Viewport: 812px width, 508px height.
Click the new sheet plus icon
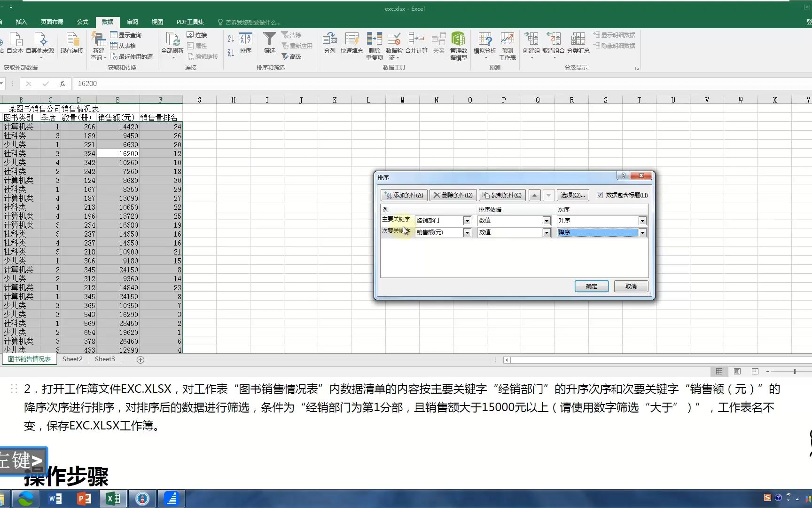click(x=140, y=360)
